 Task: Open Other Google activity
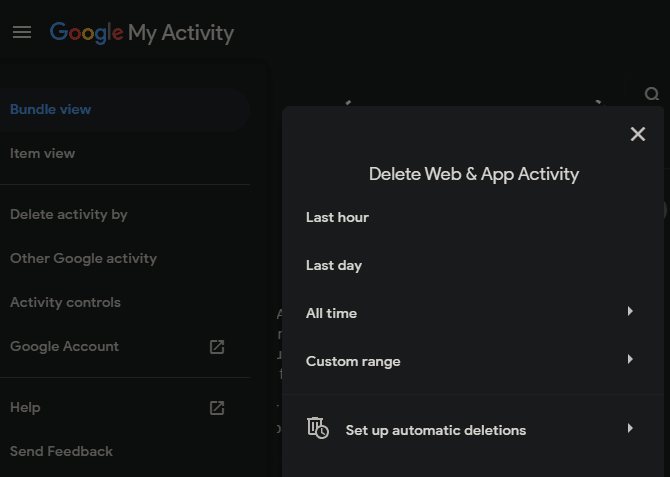(83, 259)
